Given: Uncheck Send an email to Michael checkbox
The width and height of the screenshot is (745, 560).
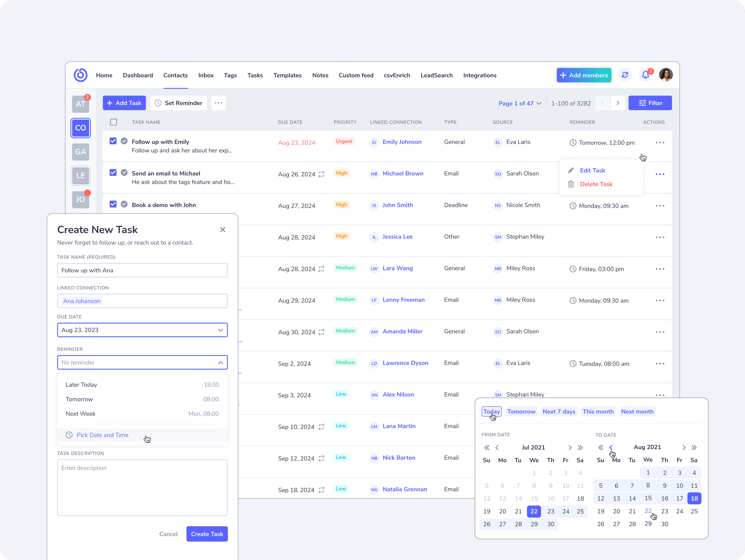Looking at the screenshot, I should [113, 173].
